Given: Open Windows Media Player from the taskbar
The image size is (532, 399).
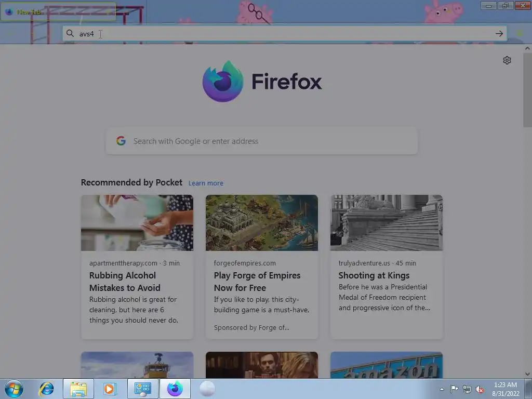Looking at the screenshot, I should [110, 389].
